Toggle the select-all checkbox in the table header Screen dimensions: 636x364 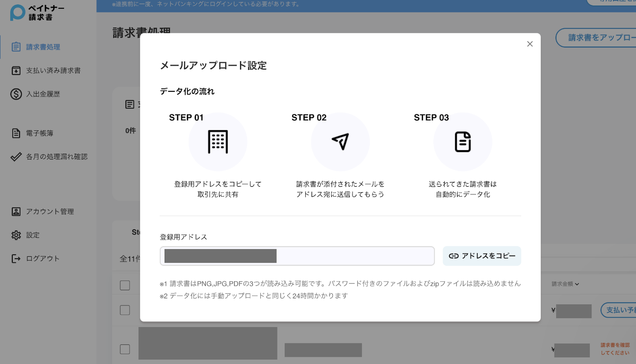click(x=125, y=285)
